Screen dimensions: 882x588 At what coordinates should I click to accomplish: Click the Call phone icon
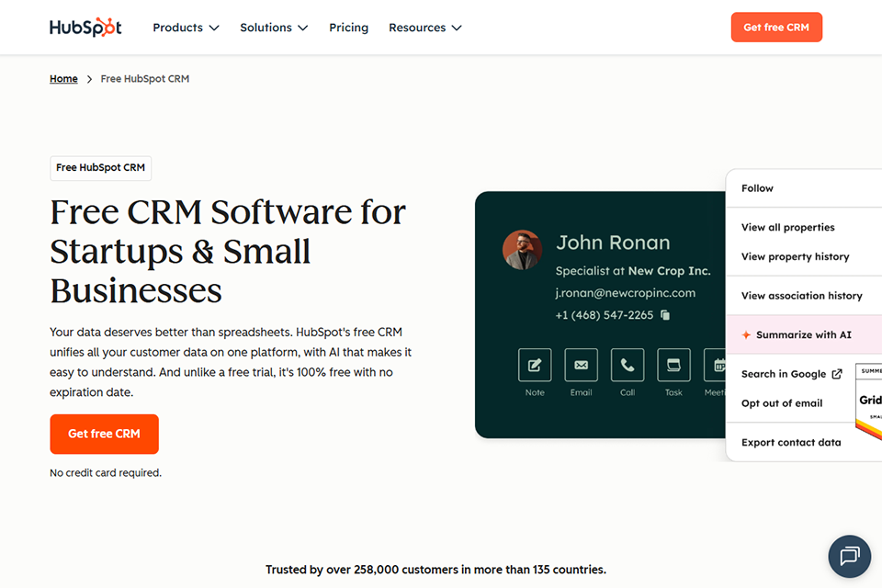coord(628,365)
